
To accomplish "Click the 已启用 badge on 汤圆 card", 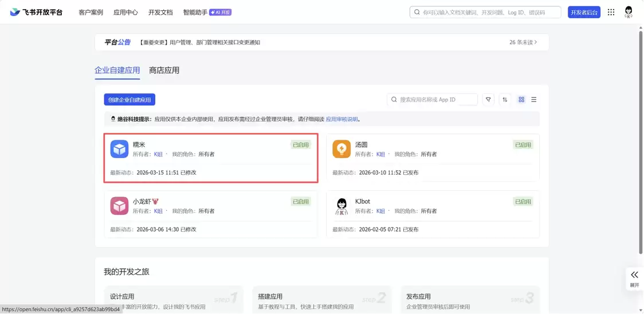I will click(523, 144).
